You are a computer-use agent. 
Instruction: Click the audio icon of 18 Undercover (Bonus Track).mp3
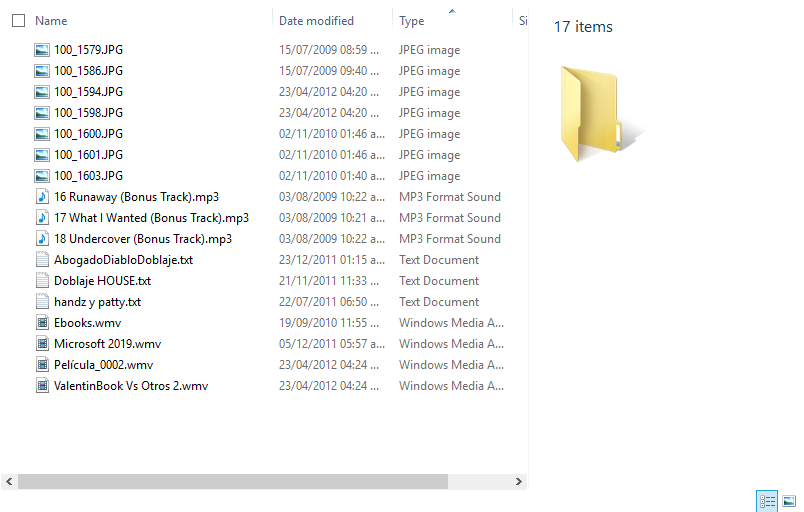[42, 239]
